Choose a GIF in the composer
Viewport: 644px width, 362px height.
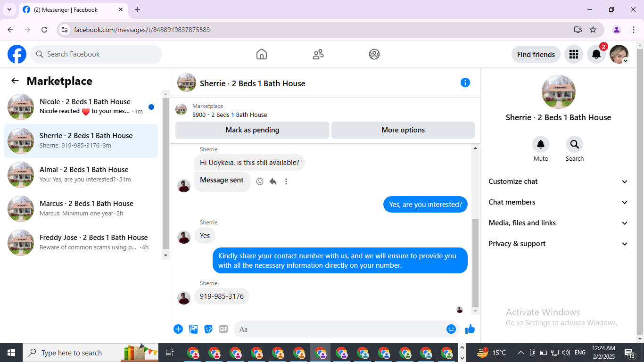click(223, 329)
